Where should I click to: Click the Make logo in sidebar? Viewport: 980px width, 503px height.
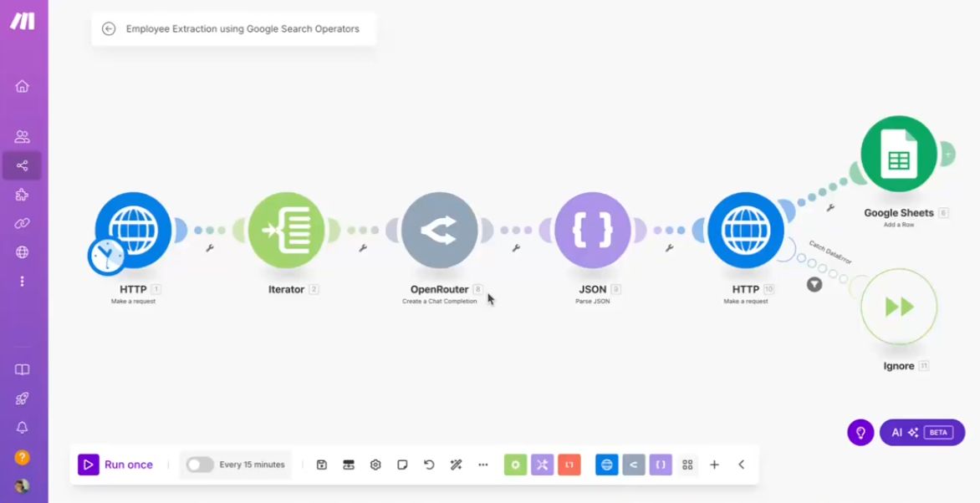pos(22,21)
